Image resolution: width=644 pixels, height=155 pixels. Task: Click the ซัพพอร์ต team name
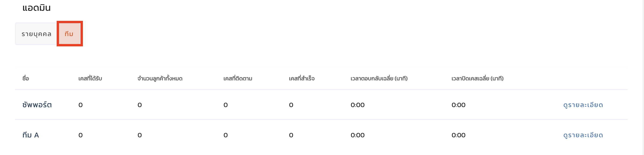click(x=37, y=105)
